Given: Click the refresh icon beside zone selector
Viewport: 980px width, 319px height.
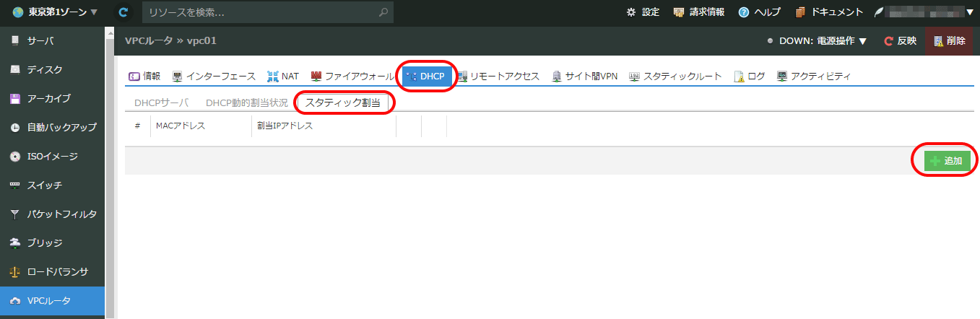Looking at the screenshot, I should point(123,12).
